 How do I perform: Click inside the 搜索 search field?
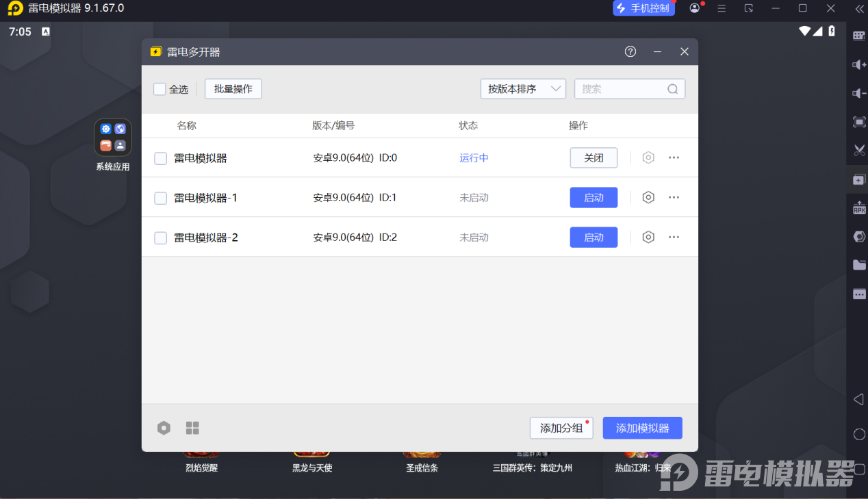pyautogui.click(x=623, y=88)
